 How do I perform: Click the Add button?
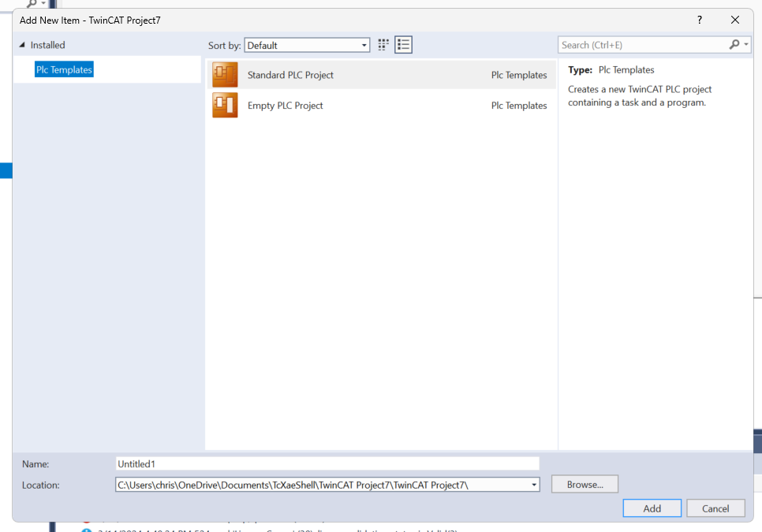652,508
